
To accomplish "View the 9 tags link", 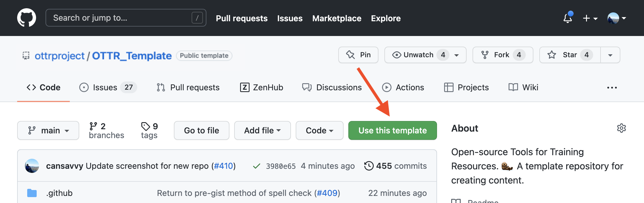I will [149, 130].
